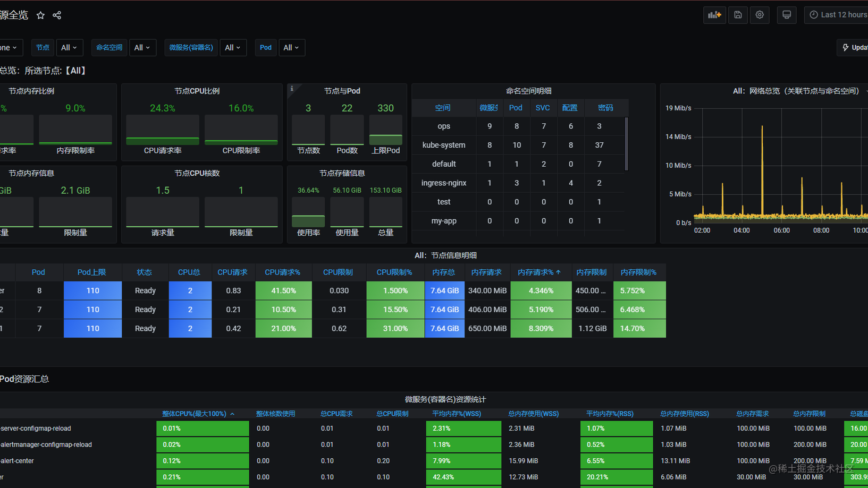This screenshot has height=488, width=868.
Task: Sort node table by 内存总 column
Action: (444, 272)
